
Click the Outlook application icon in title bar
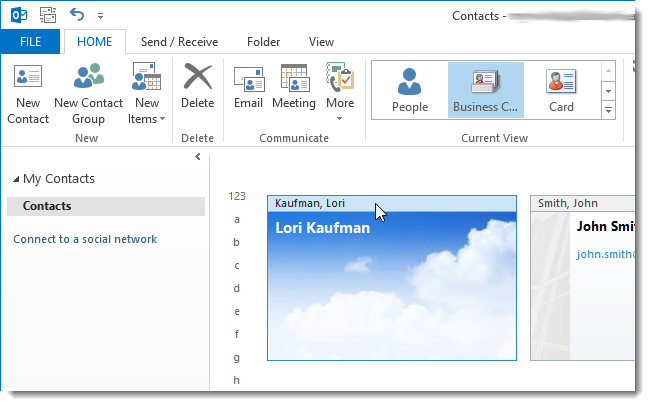tap(19, 15)
